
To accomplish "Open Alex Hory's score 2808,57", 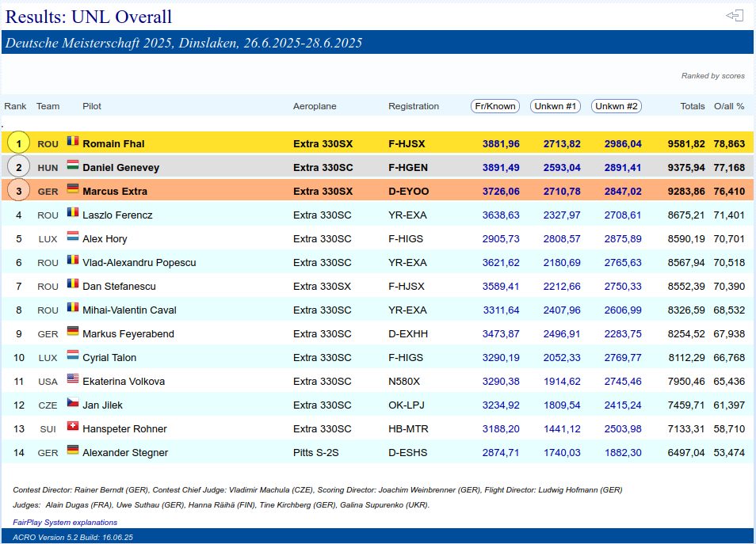I will point(562,239).
